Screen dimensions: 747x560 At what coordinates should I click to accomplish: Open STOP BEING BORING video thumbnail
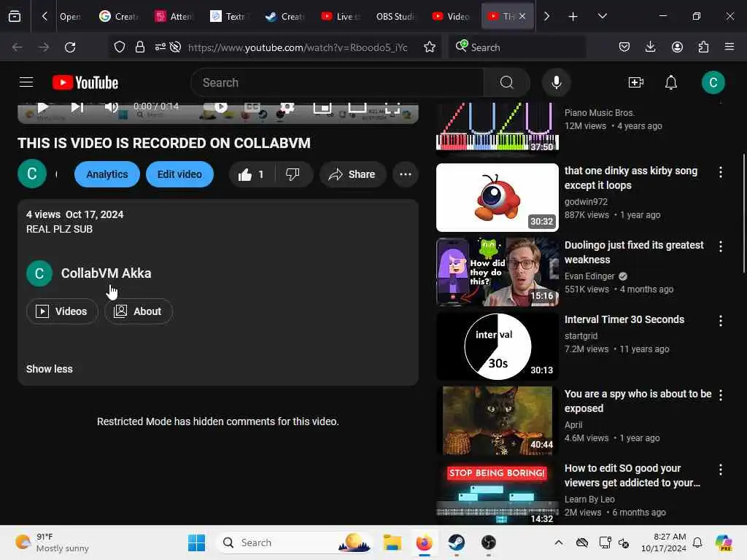point(498,493)
